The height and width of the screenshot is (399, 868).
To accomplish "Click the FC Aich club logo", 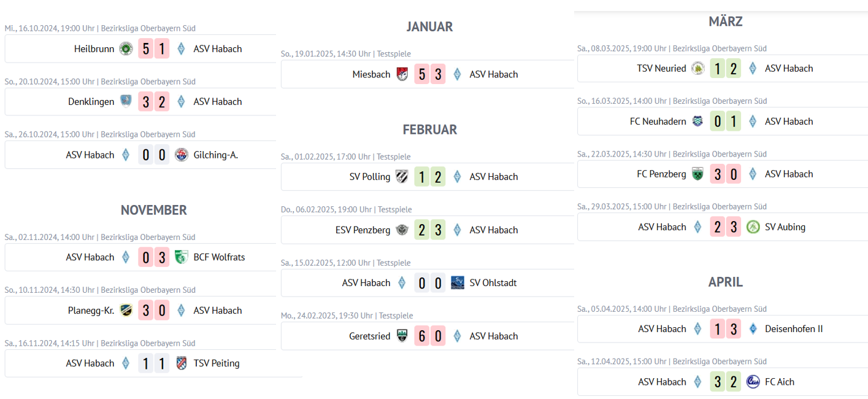I will (x=753, y=382).
